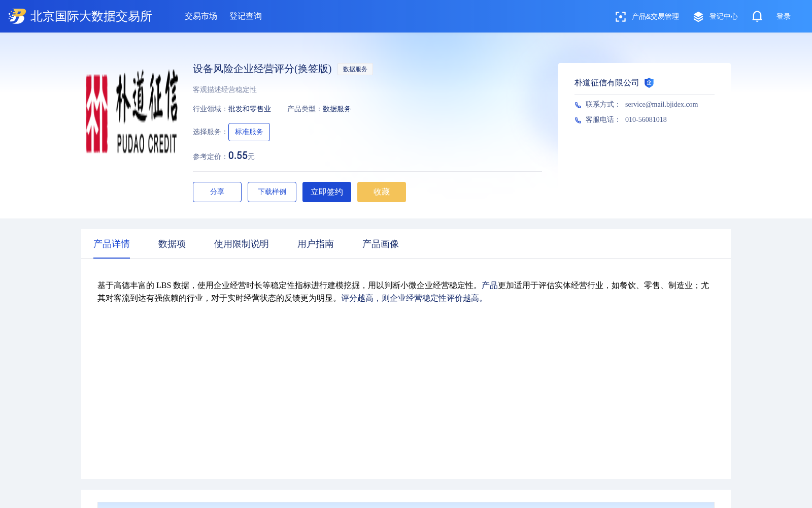
Task: Click the Pudao Credit product logo image
Action: [132, 112]
